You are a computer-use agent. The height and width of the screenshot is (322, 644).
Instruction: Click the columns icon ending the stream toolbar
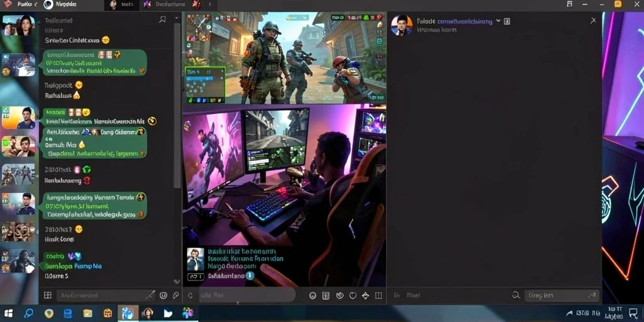379,296
